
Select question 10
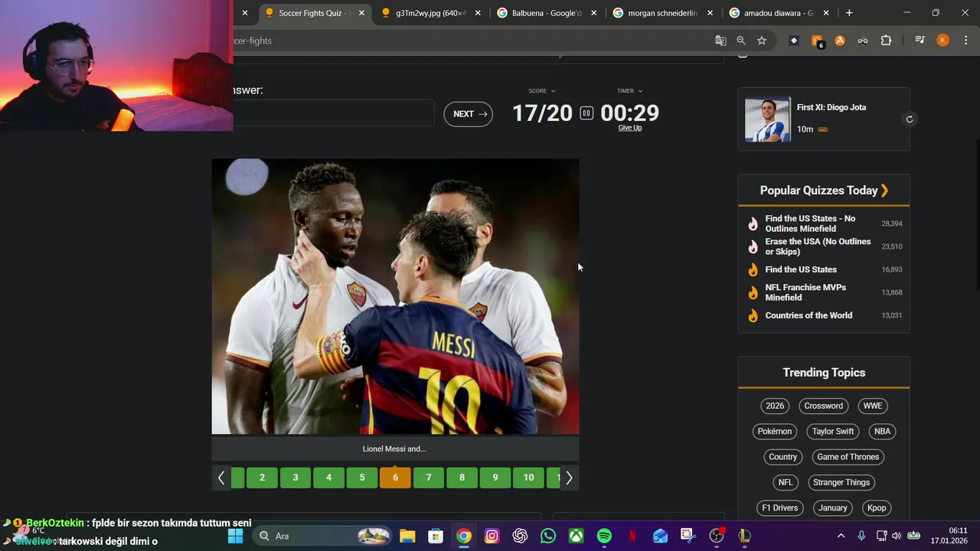(528, 478)
